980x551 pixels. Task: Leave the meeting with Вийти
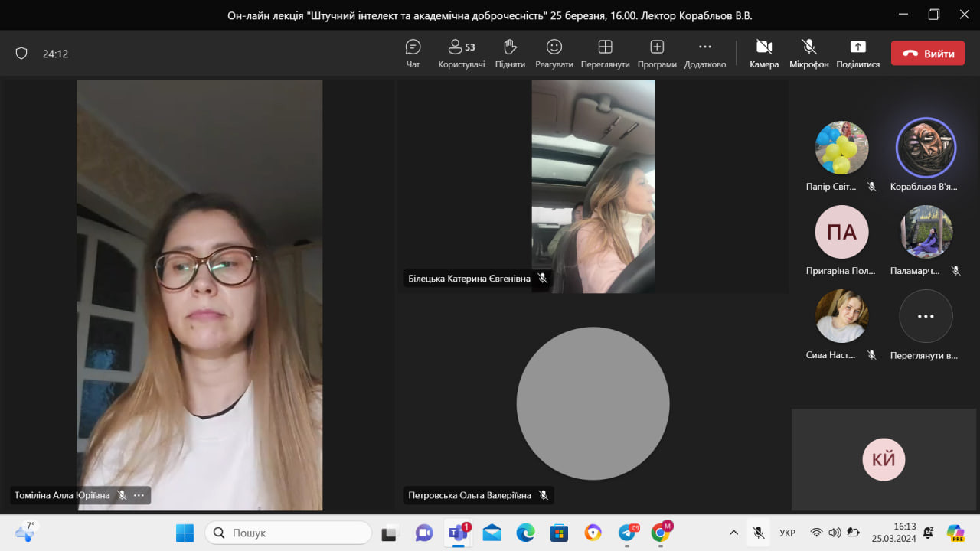point(928,54)
